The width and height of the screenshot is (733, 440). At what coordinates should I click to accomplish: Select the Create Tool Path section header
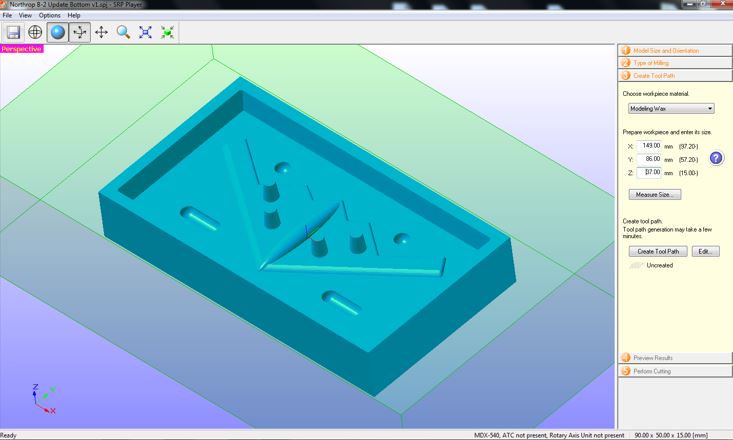point(675,75)
